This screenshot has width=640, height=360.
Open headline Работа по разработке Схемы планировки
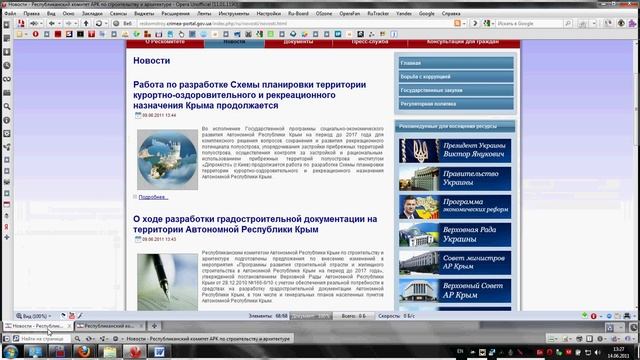249,95
